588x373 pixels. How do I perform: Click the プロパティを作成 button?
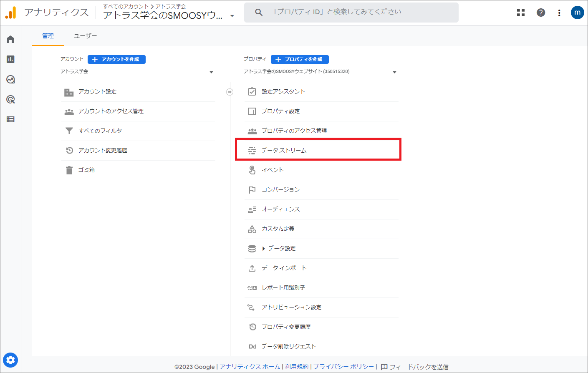pos(300,59)
